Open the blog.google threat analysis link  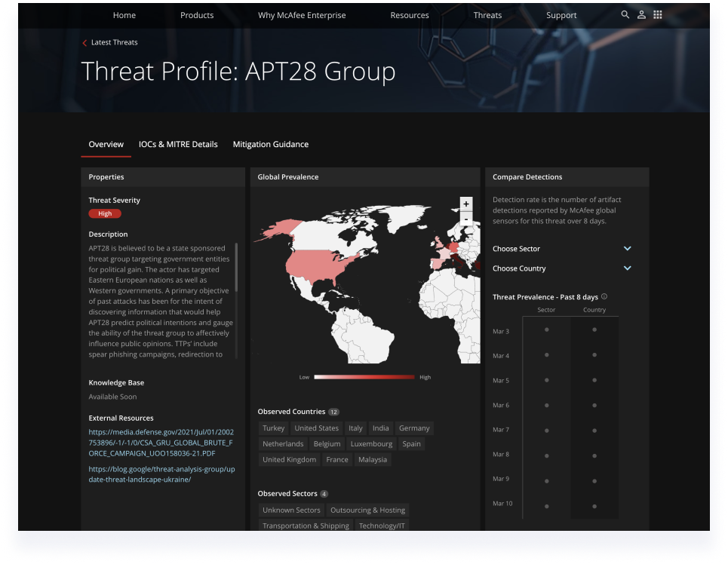click(x=161, y=474)
